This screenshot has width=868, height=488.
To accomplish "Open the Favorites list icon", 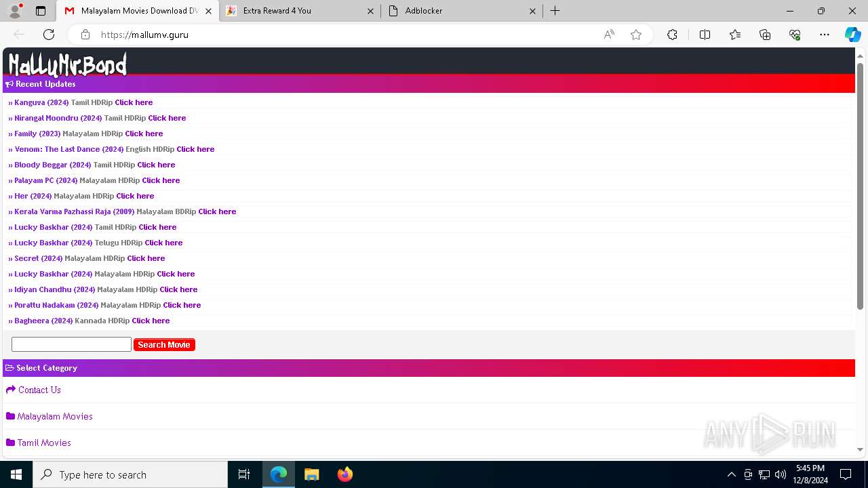I will point(735,35).
